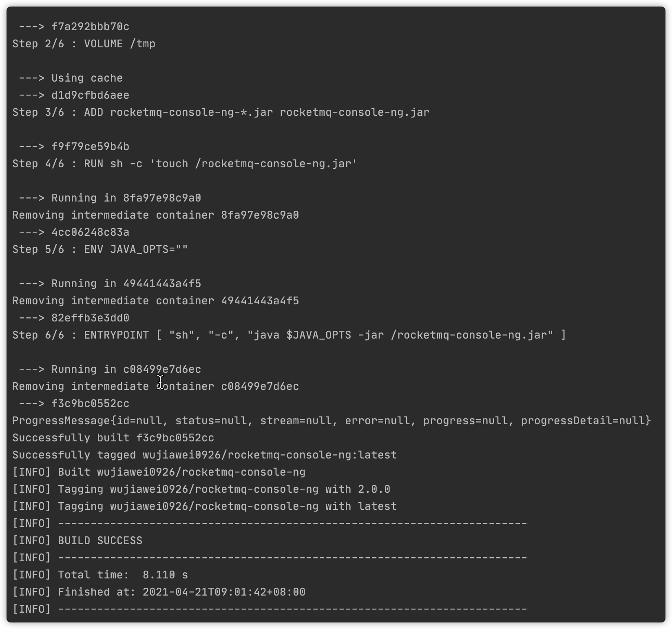Click the Step 6/6 ENTRYPOINT line
Screen dimensions: 672x629
tap(289, 335)
